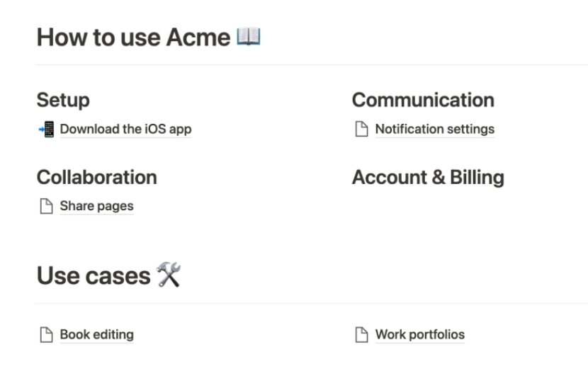Open the Work portfolios page
Image resolution: width=588 pixels, height=383 pixels.
coord(420,335)
